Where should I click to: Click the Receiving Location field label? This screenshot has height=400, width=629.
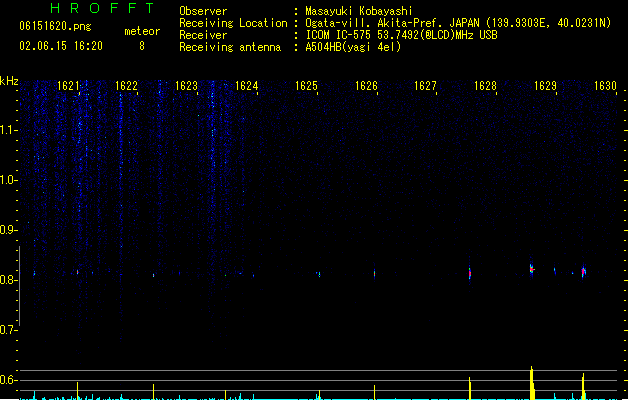coord(233,23)
